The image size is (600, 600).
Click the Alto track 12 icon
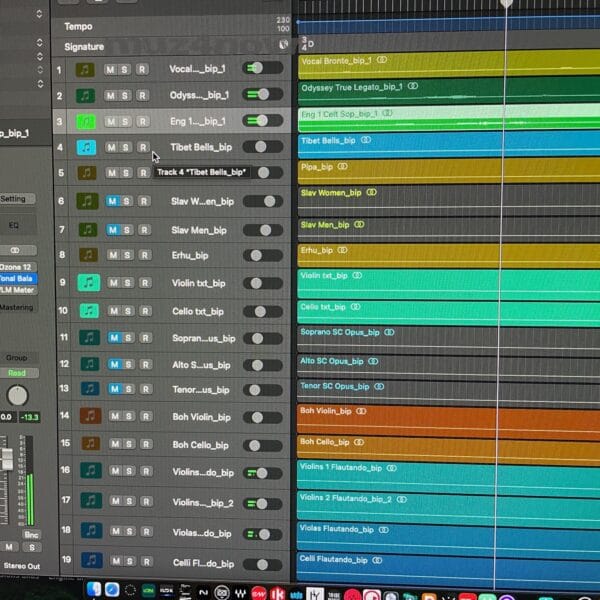[90, 364]
